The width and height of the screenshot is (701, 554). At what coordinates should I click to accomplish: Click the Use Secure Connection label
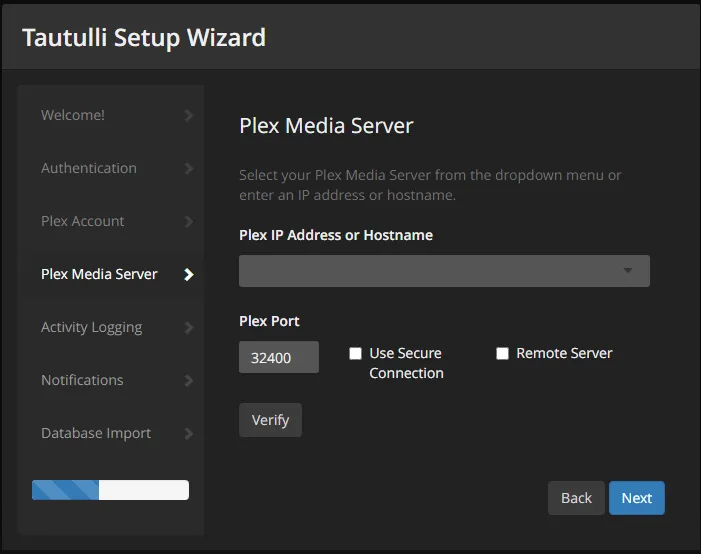coord(406,363)
